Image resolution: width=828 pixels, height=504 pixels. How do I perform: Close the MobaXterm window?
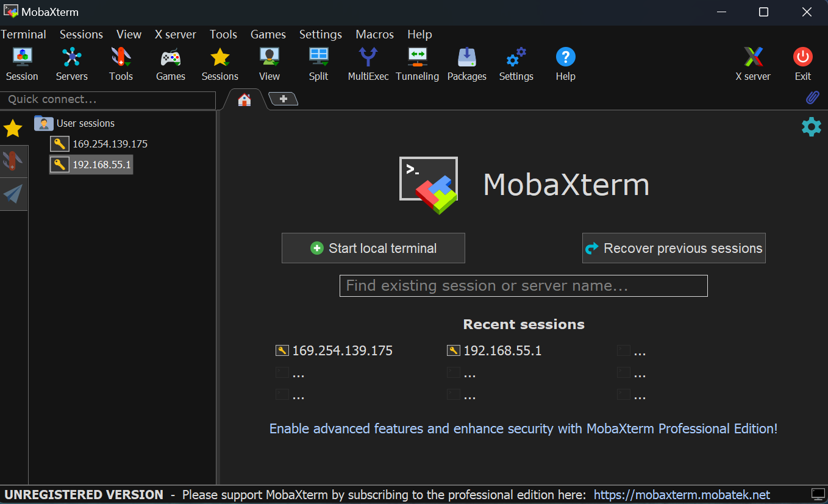806,12
